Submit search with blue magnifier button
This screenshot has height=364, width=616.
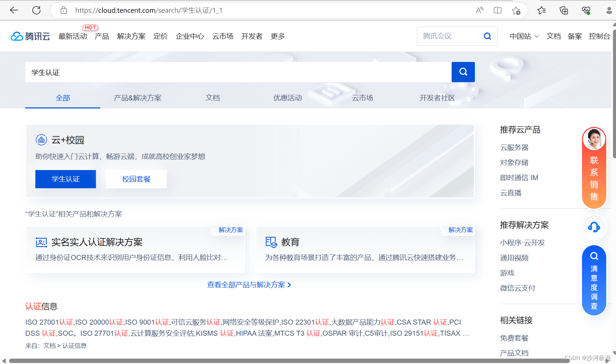tap(463, 72)
